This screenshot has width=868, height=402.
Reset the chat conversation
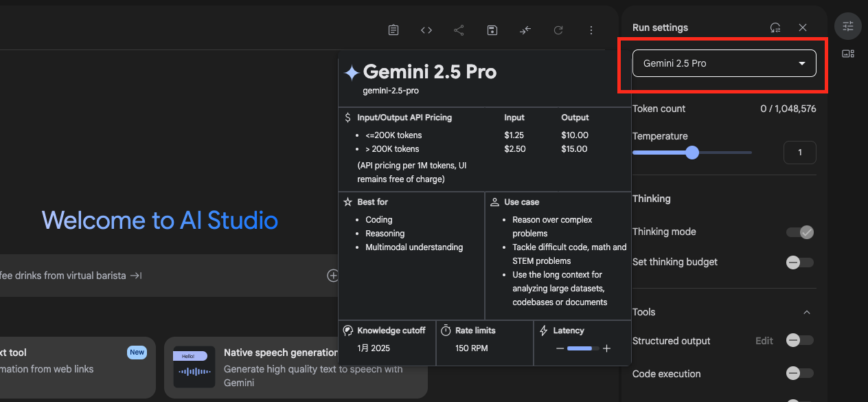558,30
